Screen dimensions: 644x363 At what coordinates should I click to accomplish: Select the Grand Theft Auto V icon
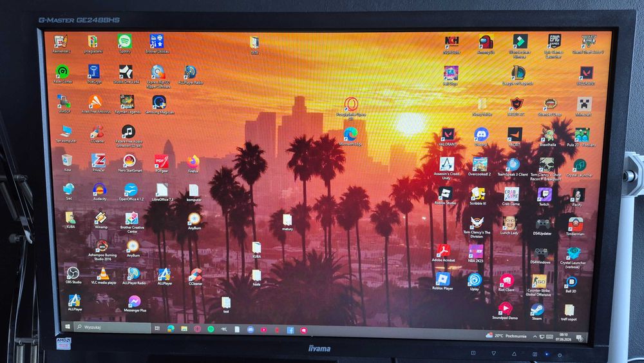click(588, 44)
